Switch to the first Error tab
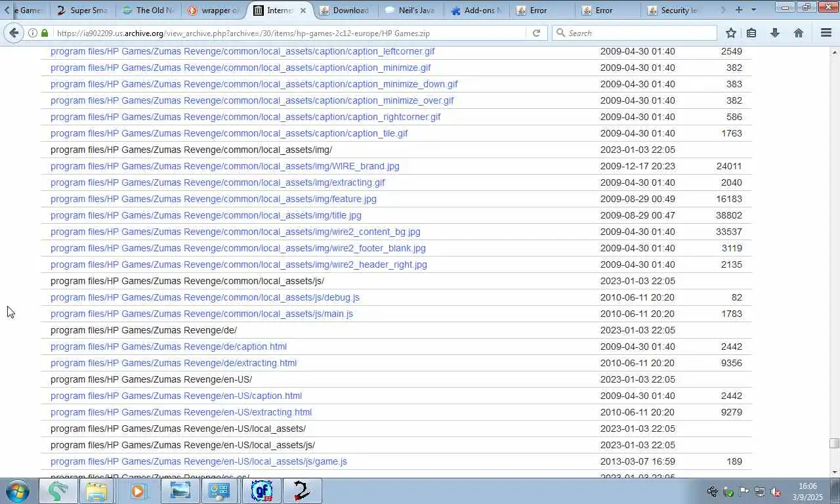This screenshot has height=504, width=840. [542, 10]
